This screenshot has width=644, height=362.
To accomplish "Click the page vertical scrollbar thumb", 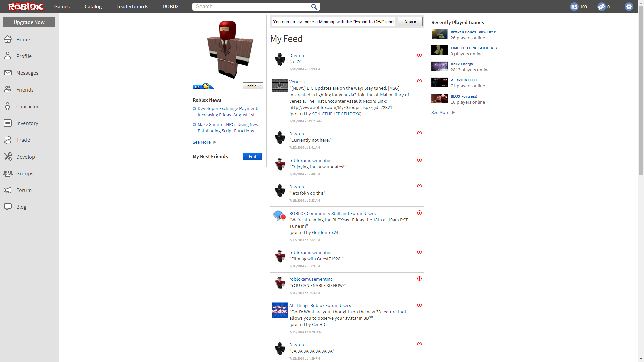I will [641, 90].
